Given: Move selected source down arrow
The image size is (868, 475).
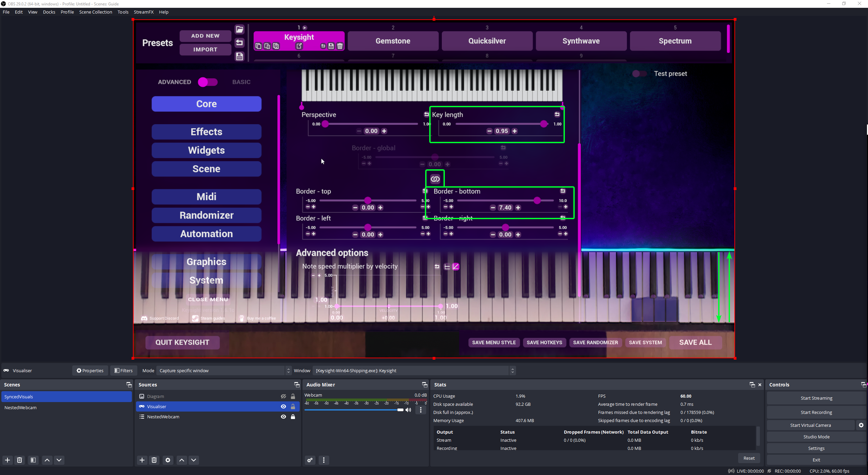Looking at the screenshot, I should [x=194, y=460].
